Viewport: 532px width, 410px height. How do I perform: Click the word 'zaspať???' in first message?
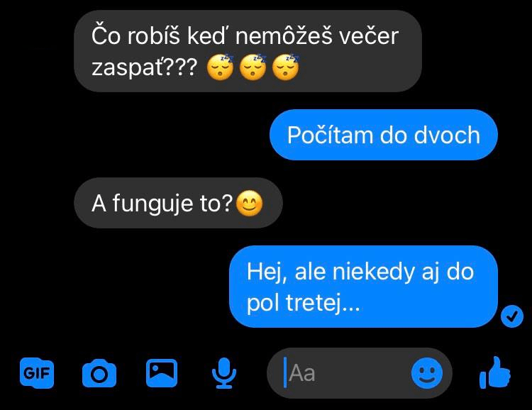(144, 67)
